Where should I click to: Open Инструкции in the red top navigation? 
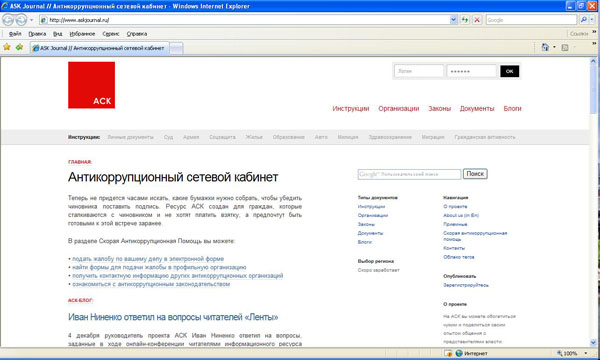351,109
